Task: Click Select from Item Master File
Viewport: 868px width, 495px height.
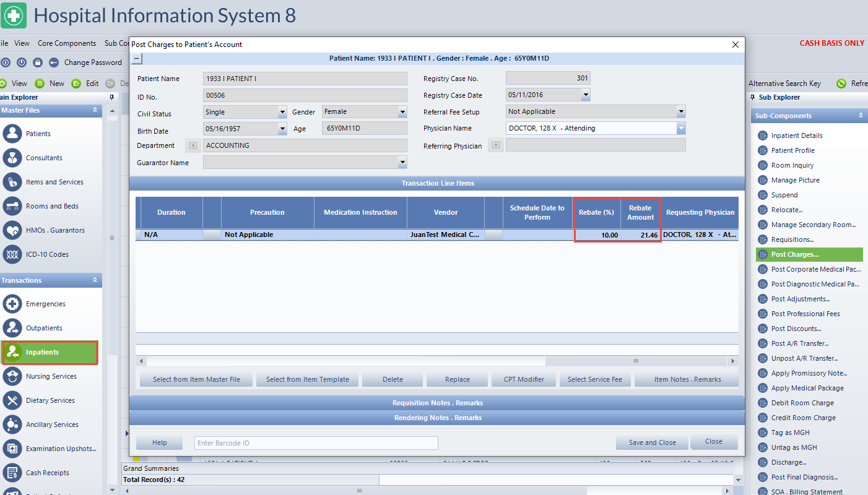Action: click(x=196, y=379)
